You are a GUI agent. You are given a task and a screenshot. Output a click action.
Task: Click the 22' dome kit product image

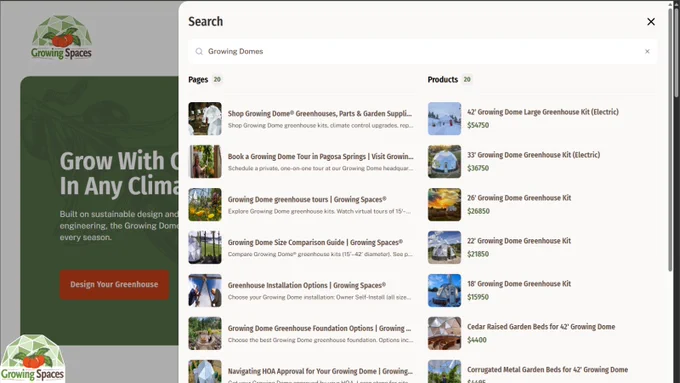pos(444,247)
